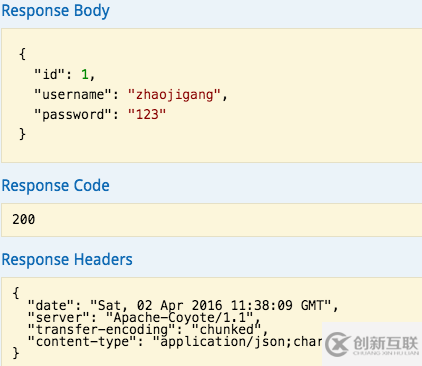Click the "id" key in response body

click(49, 74)
